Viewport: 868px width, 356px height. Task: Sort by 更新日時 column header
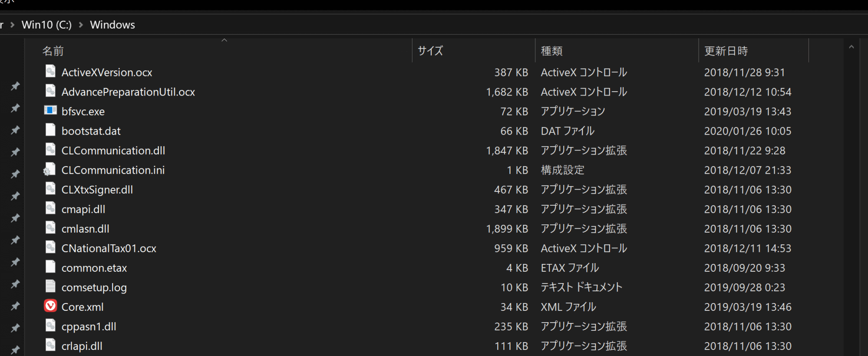coord(726,51)
